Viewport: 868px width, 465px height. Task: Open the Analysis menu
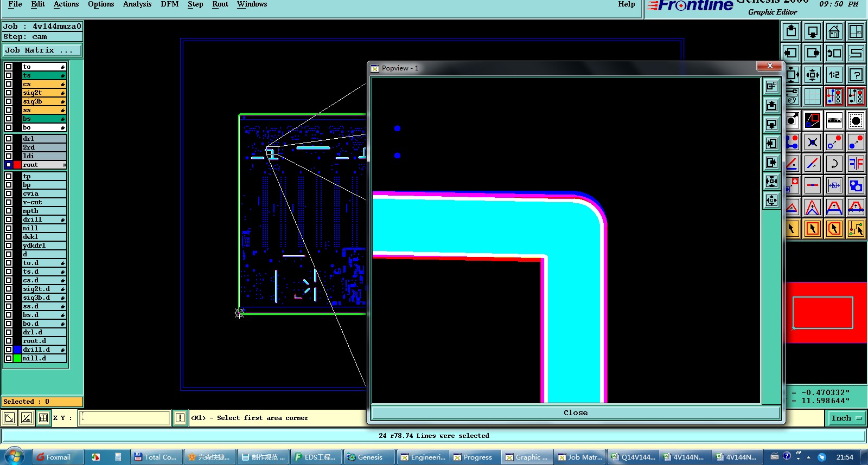[137, 4]
